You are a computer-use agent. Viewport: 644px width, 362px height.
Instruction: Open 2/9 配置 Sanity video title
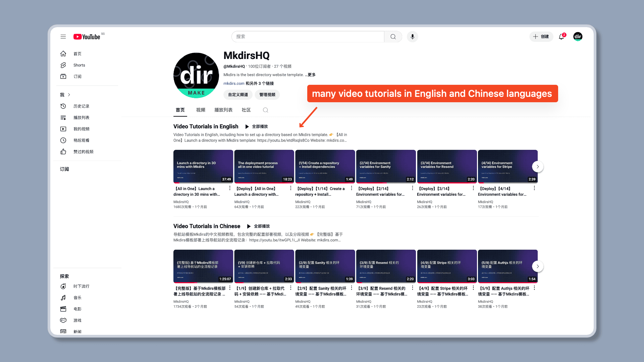(x=321, y=291)
